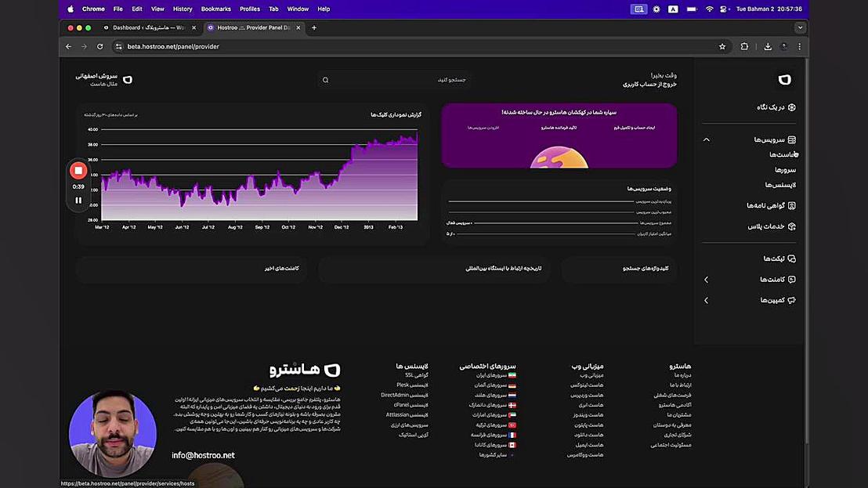Close the Dashboard WordPress tab
Screen dimensions: 868x488
[193, 27]
